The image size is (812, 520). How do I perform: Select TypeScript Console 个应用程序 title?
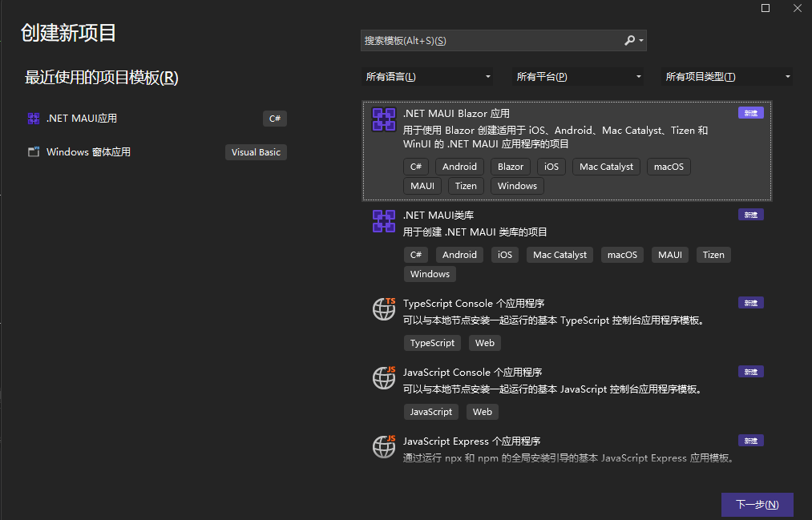click(473, 303)
